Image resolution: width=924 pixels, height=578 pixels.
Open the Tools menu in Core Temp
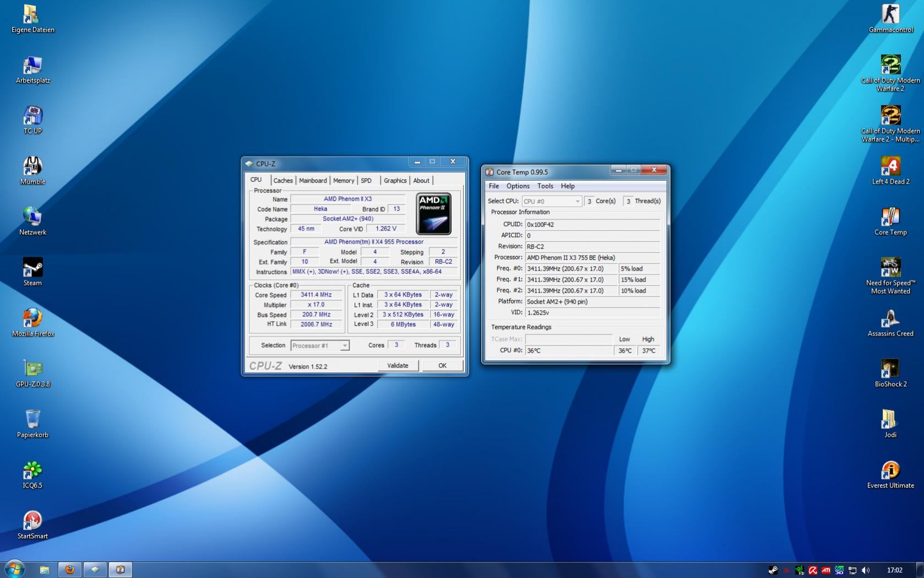point(545,186)
